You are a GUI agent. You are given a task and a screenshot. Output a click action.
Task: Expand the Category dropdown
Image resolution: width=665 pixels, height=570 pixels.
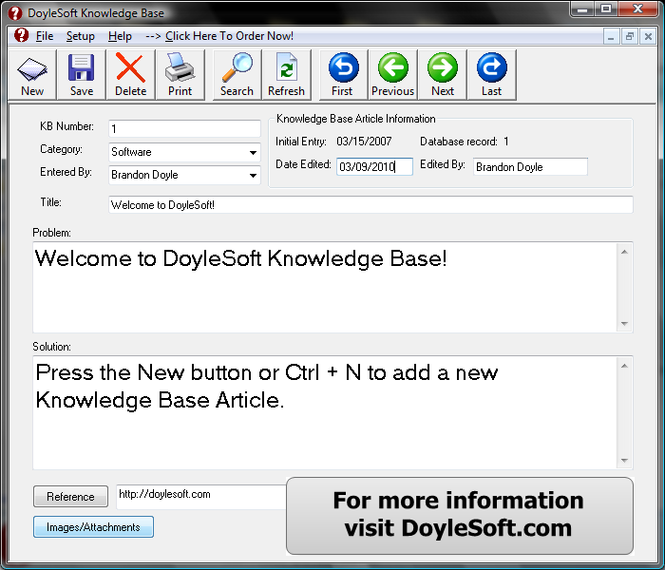pos(253,152)
